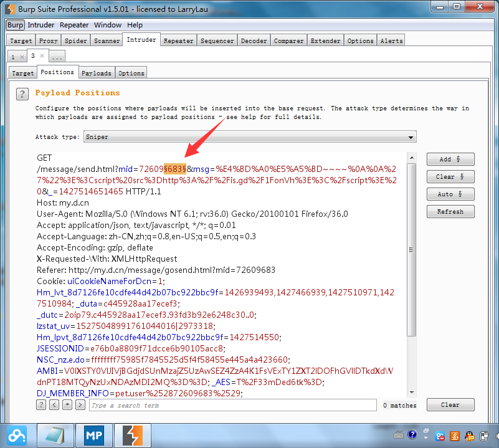Click the JSESSIONID cookie value
This screenshot has height=448, width=499.
tap(156, 348)
